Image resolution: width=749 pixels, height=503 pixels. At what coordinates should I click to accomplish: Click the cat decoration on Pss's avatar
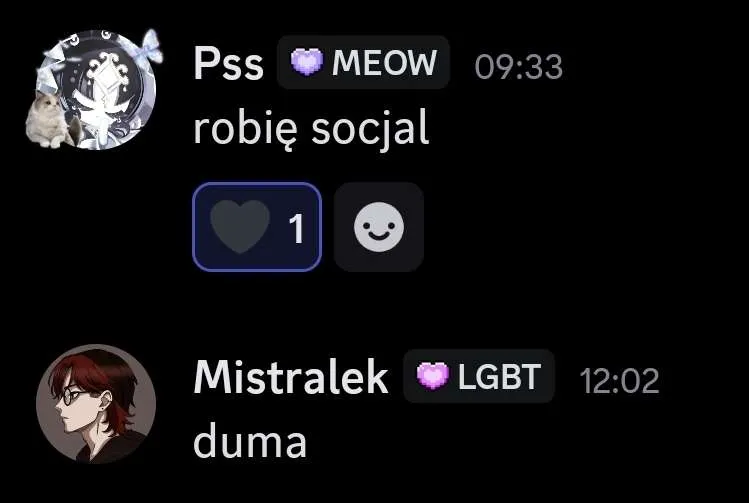tap(48, 120)
